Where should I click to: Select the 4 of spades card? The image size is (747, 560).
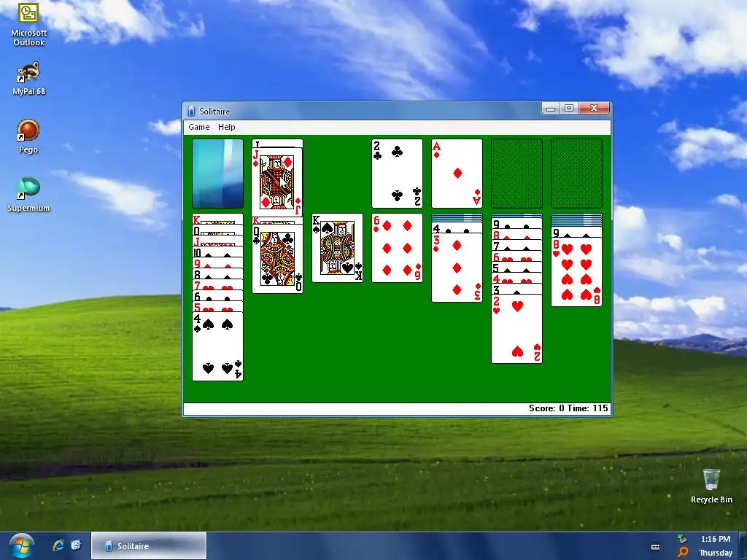point(217,346)
